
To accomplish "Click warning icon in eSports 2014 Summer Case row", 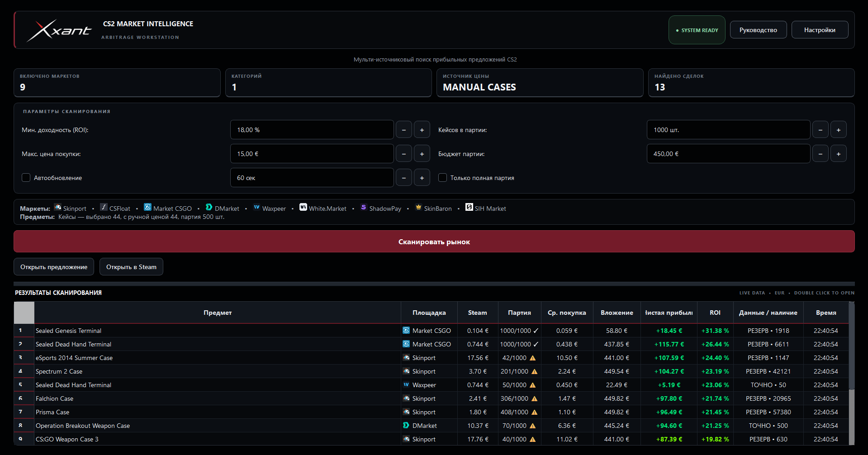I will [x=532, y=358].
